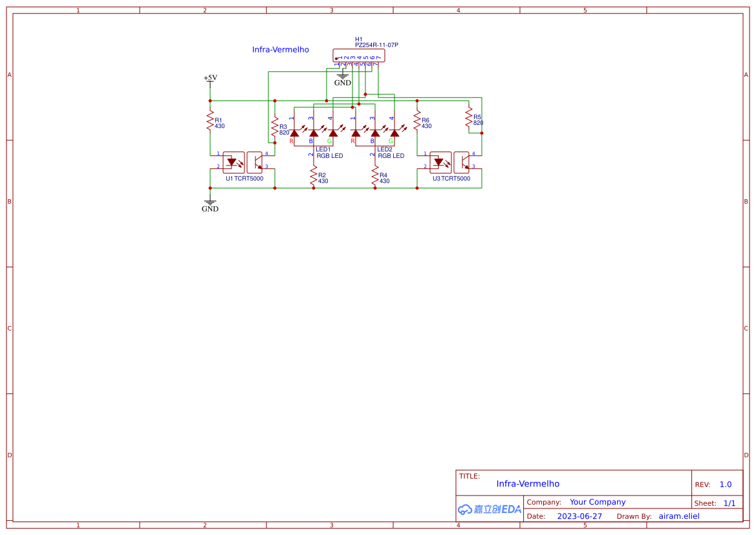
Task: Click the airam.eliel drawn-by name
Action: 678,516
